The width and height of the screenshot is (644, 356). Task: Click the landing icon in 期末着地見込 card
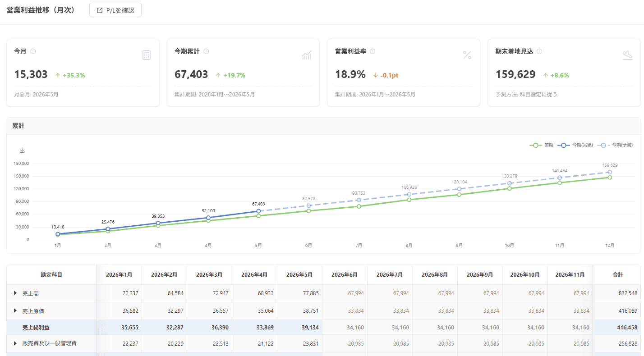[627, 55]
